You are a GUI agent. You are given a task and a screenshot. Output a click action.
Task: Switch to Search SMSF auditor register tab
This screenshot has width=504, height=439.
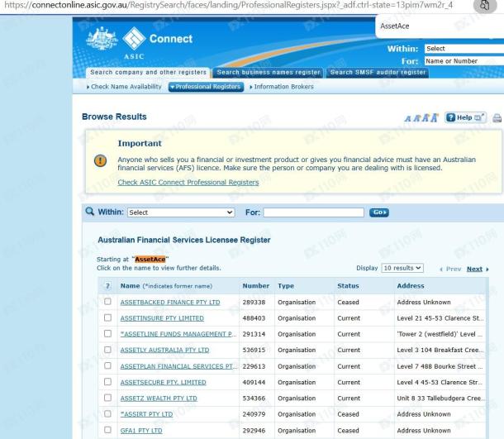coord(378,73)
